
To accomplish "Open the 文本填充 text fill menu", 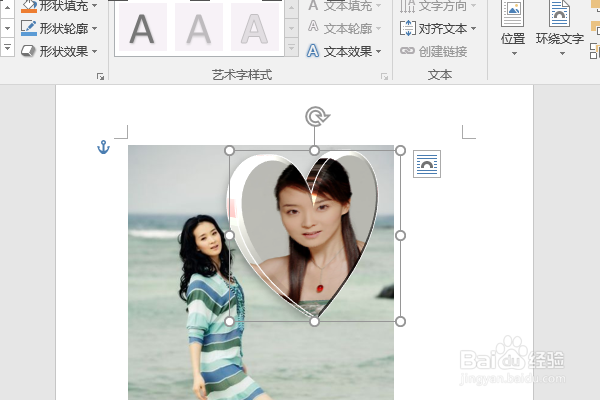I will pyautogui.click(x=344, y=5).
